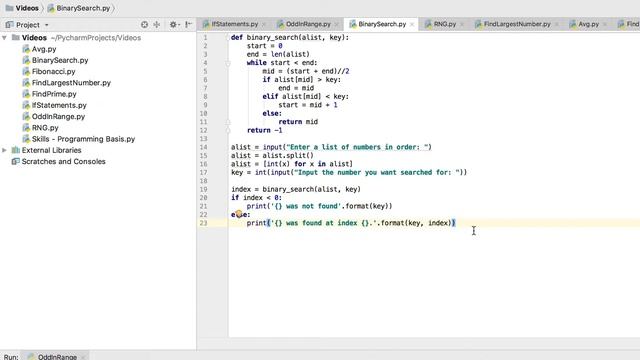
Task: Select Skills - Programming Basis.py file
Action: tap(83, 139)
